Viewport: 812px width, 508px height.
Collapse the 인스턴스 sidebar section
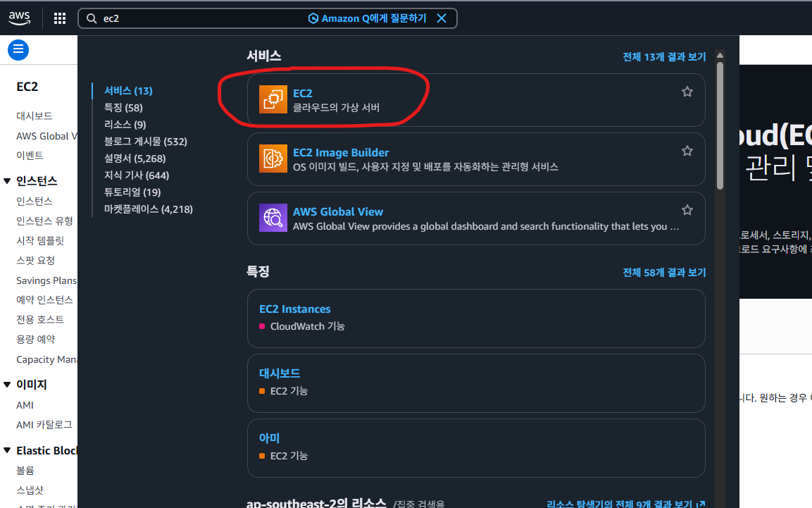(7, 181)
